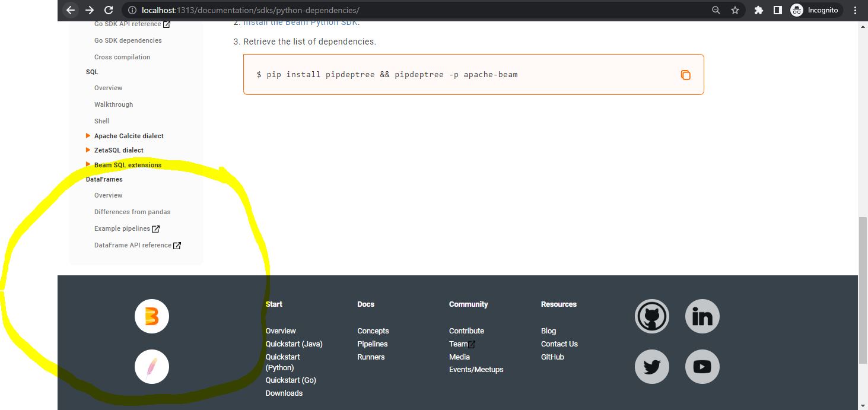
Task: Open GitHub text link under Resources
Action: click(x=552, y=357)
